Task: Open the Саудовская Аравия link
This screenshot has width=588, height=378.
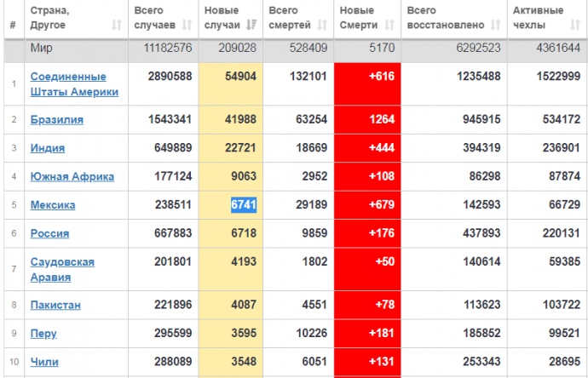Action: pos(62,269)
